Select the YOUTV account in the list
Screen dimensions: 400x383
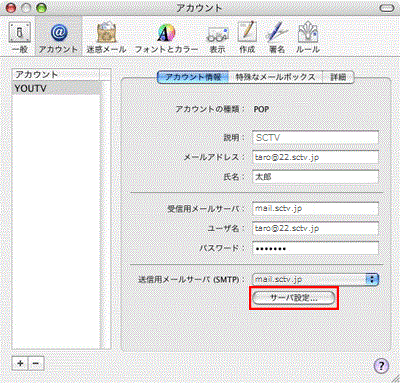(56, 88)
